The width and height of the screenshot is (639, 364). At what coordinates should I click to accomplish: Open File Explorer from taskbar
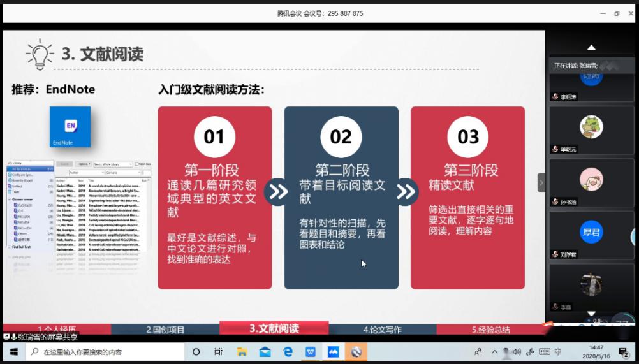click(x=242, y=351)
